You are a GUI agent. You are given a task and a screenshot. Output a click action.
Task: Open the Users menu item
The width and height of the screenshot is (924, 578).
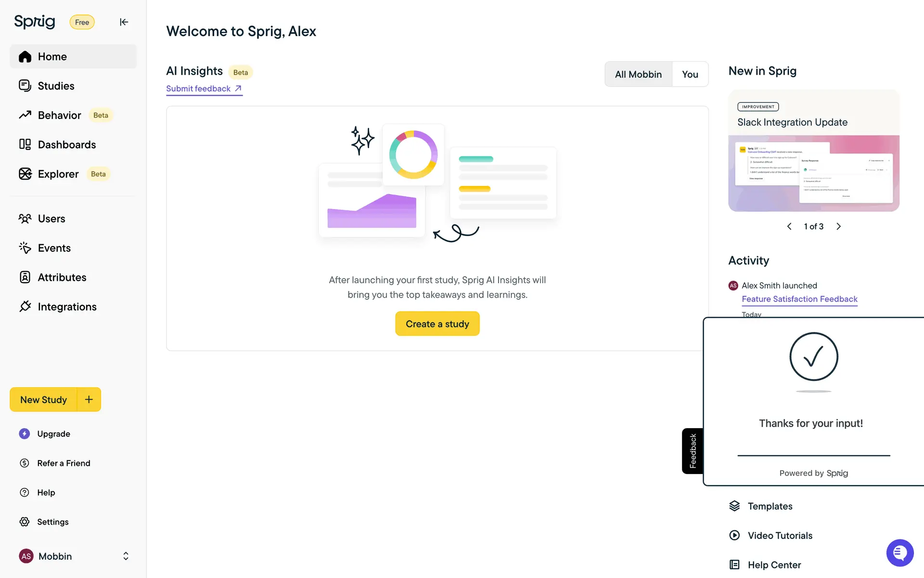(x=51, y=219)
